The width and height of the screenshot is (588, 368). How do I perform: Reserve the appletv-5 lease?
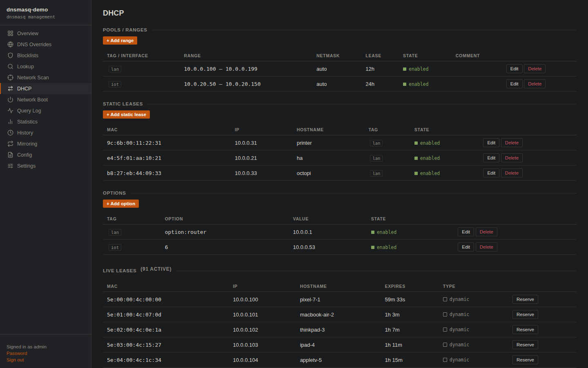point(525,360)
